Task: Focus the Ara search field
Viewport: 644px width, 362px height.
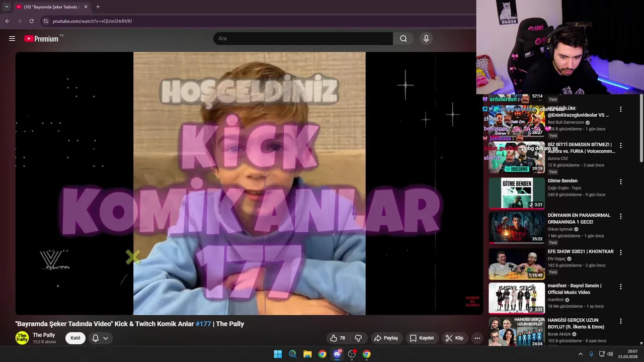Action: coord(303,39)
